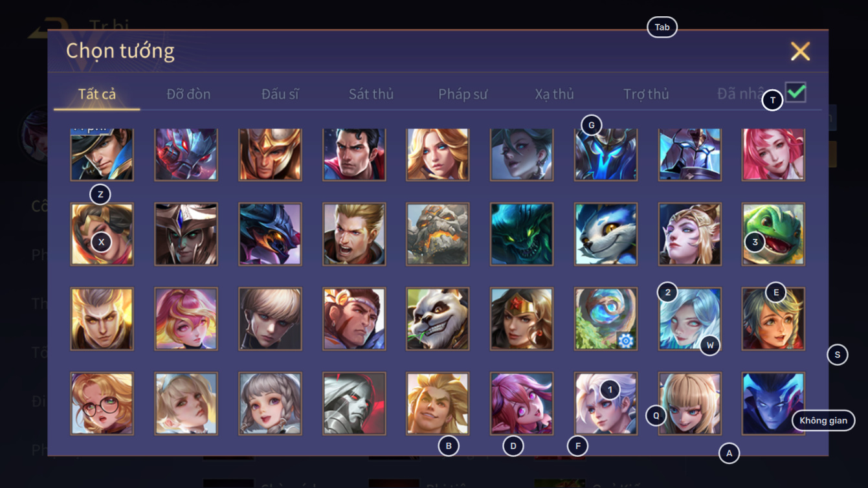Choose the spiky blonde hair hero portrait
This screenshot has width=868, height=488.
coord(438,403)
